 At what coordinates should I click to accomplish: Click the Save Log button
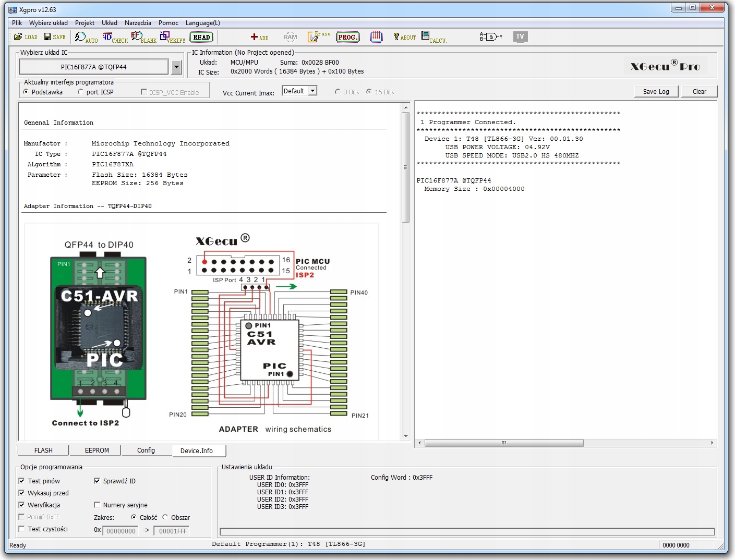pyautogui.click(x=656, y=92)
